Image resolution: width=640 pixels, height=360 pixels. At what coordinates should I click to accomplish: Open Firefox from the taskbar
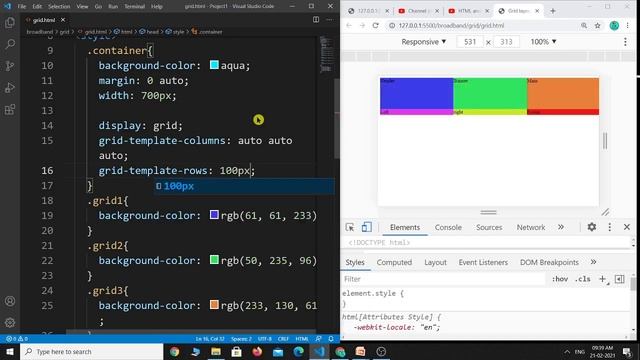click(x=257, y=351)
